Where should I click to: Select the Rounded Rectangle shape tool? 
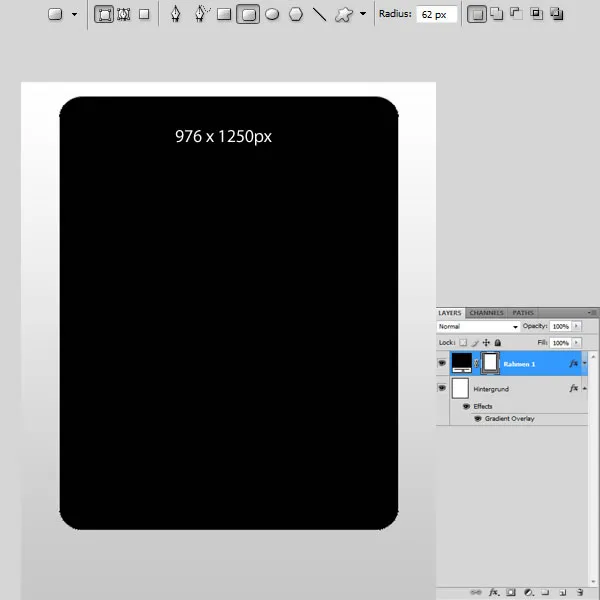pos(248,15)
